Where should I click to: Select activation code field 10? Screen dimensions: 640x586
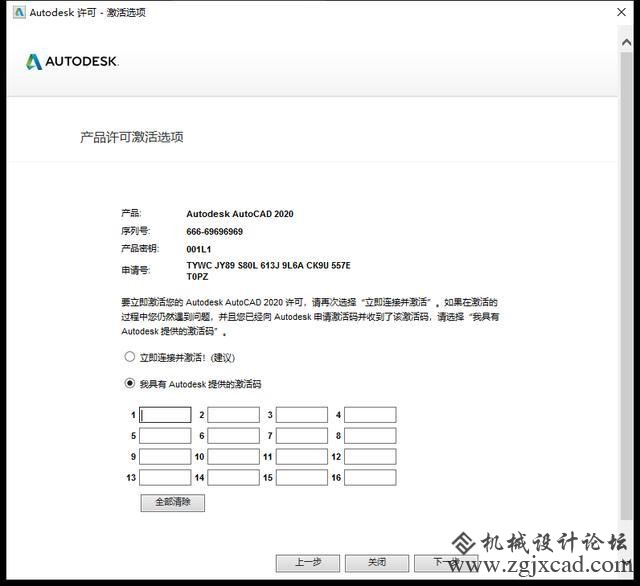233,457
